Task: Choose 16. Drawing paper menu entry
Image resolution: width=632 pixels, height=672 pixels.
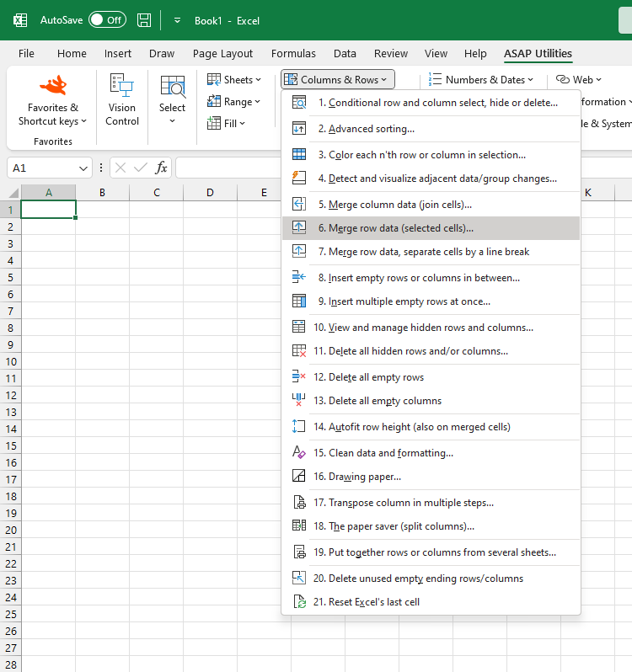Action: click(x=431, y=477)
